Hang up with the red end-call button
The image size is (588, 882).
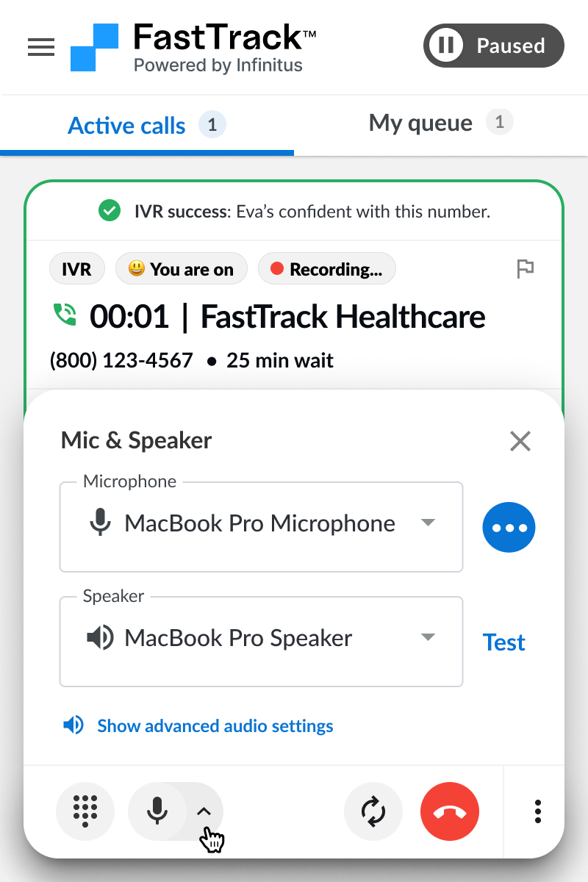[450, 811]
